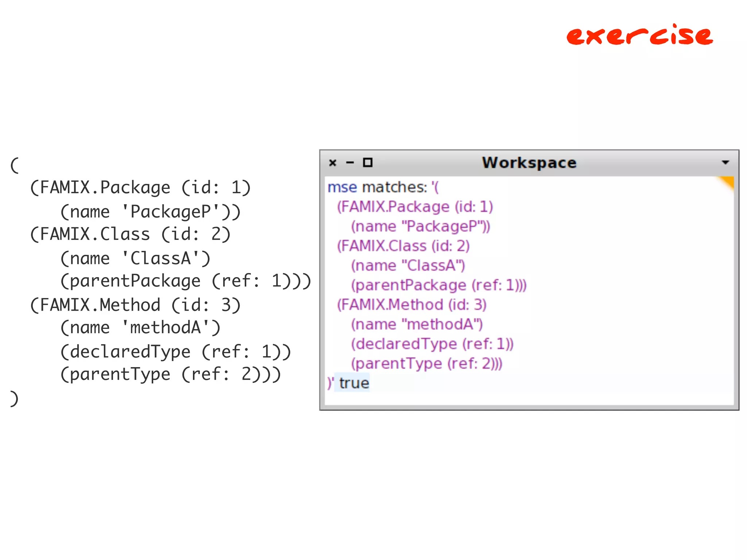This screenshot has height=560, width=747.
Task: Click '(name "PackageP"))' line in Workspace
Action: point(420,226)
